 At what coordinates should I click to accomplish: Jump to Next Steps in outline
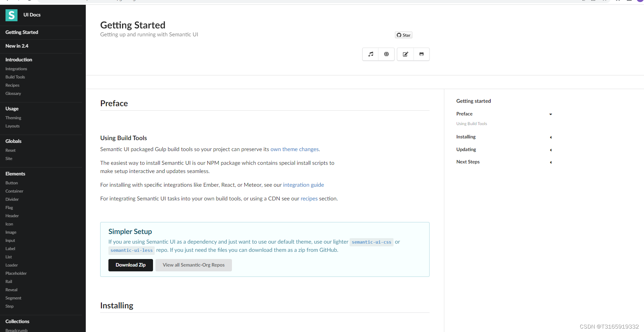coord(468,162)
